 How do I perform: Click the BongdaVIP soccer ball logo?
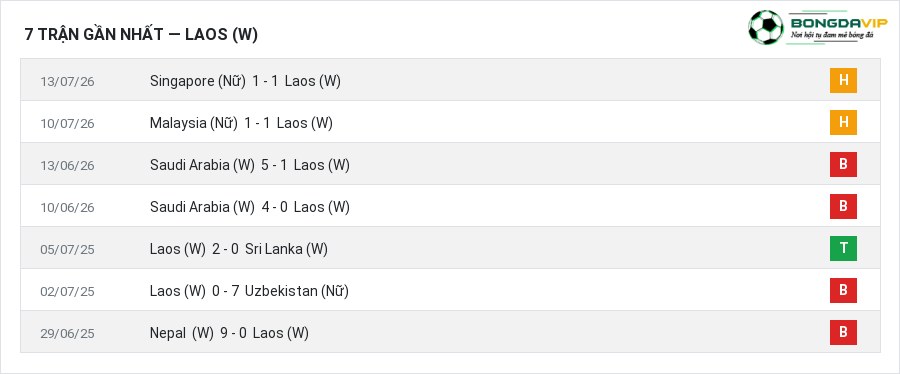click(766, 28)
